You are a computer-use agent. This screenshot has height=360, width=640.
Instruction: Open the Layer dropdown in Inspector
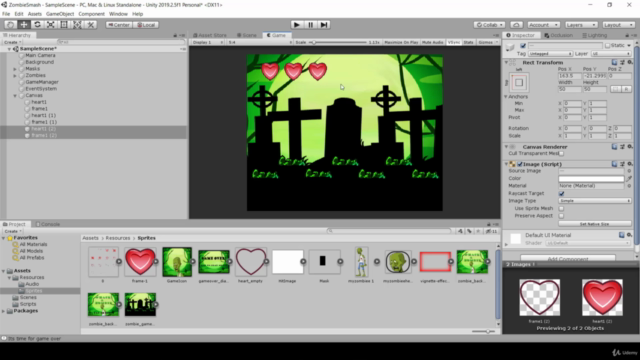(611, 54)
